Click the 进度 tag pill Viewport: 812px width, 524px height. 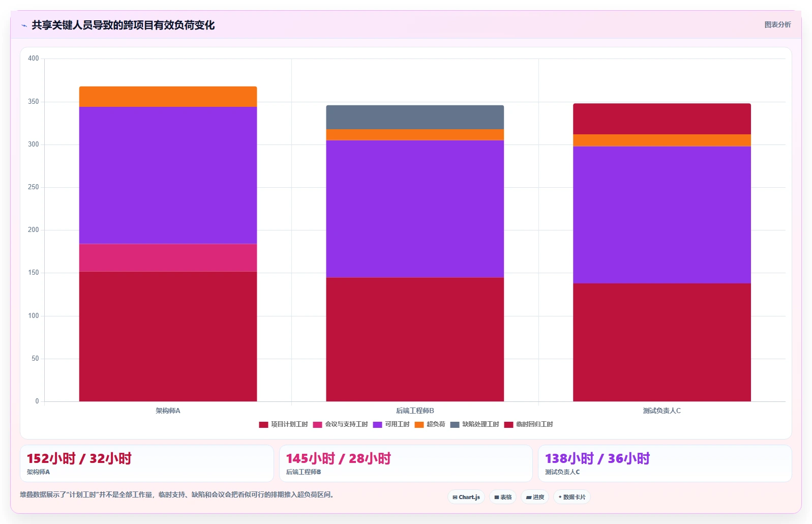click(x=535, y=497)
